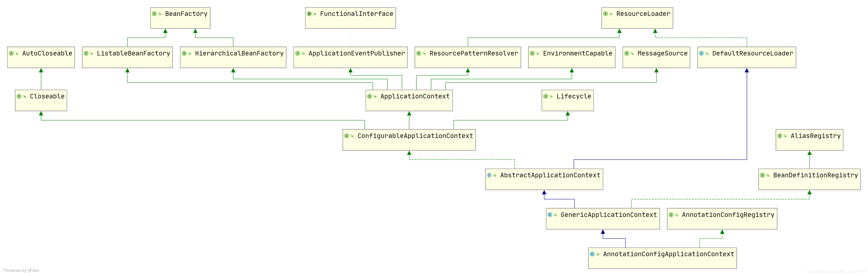The image size is (868, 276).
Task: Click the Powered by yFiles label
Action: pos(21,271)
